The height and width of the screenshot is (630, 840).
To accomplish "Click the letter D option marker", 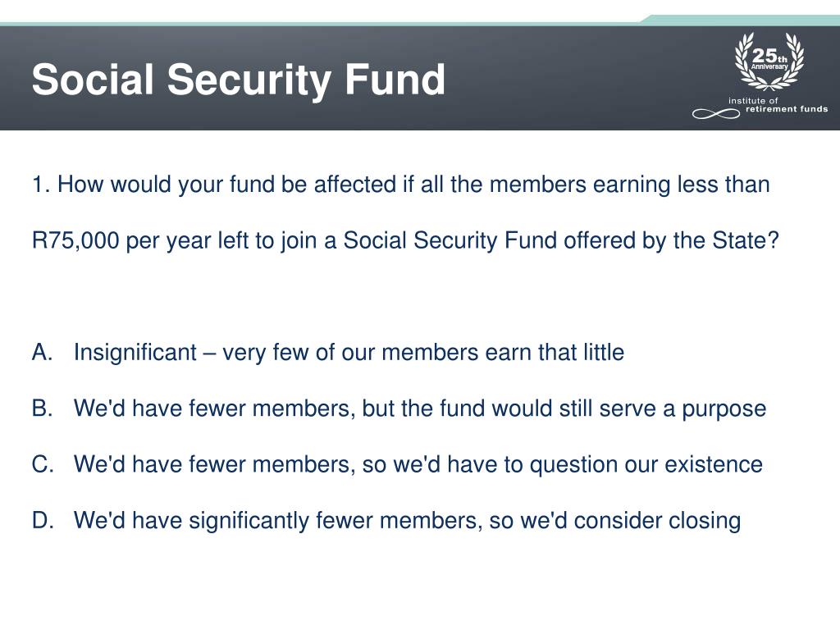I will point(43,521).
